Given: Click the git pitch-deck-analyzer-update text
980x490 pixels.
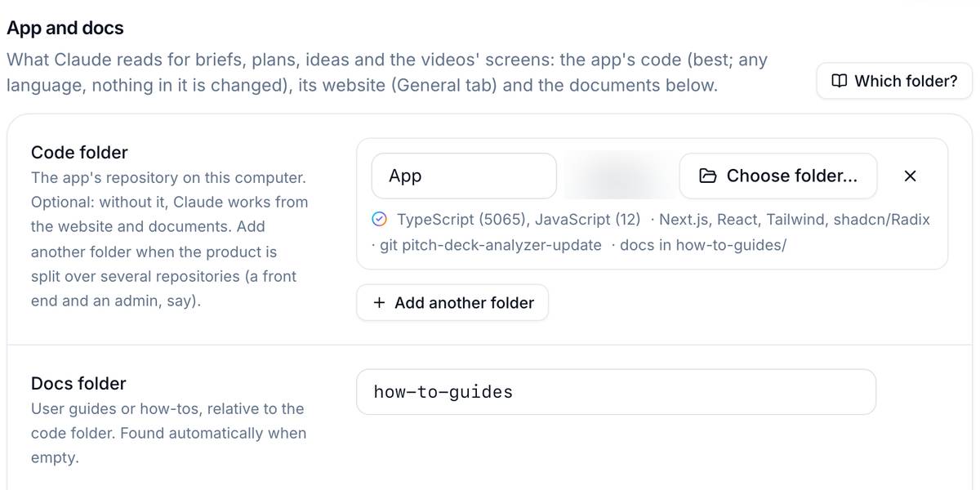Looking at the screenshot, I should (x=491, y=245).
